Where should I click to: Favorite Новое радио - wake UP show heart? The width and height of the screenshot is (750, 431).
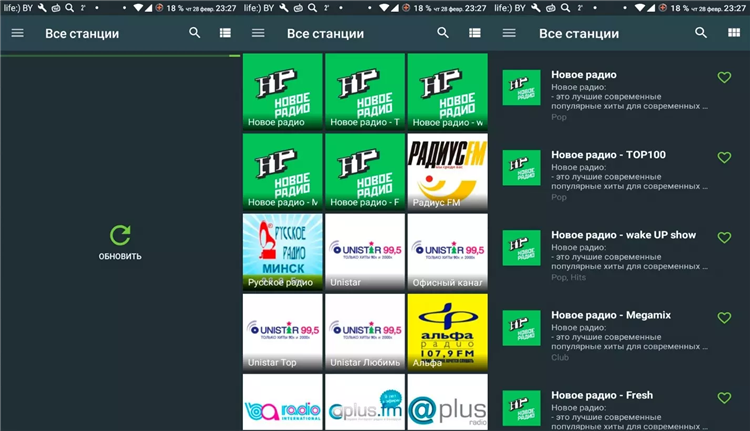[724, 237]
